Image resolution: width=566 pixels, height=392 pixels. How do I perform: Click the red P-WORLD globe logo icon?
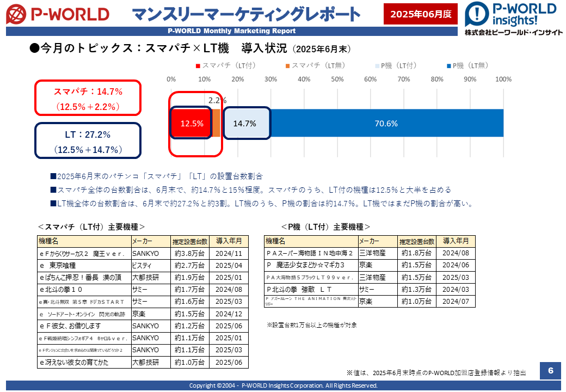tap(16, 15)
